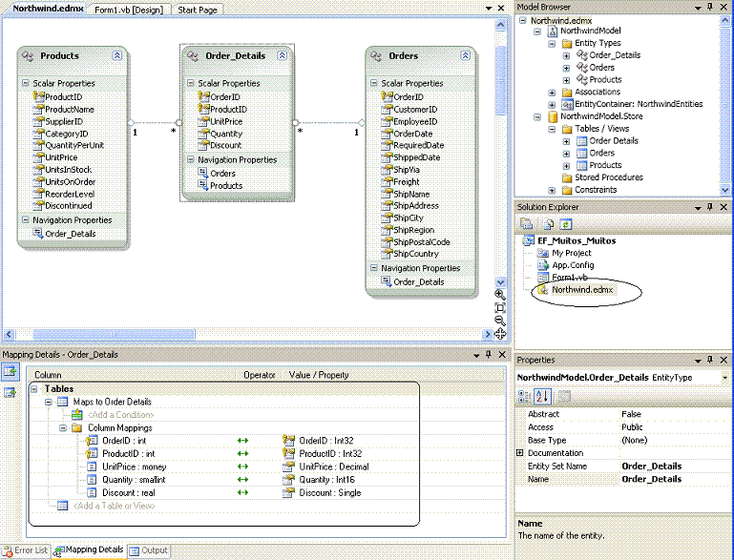Open Solution Explorer window position dropdown

click(x=698, y=207)
